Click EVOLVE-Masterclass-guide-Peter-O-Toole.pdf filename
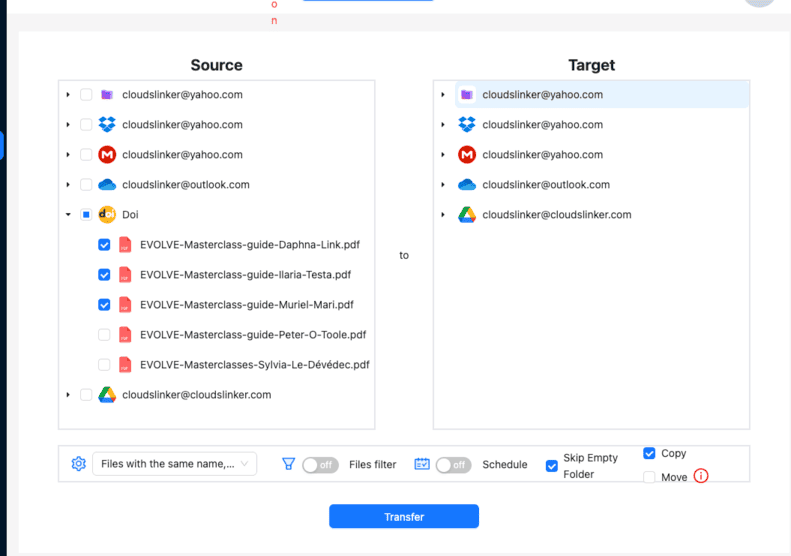The image size is (791, 556). (253, 335)
